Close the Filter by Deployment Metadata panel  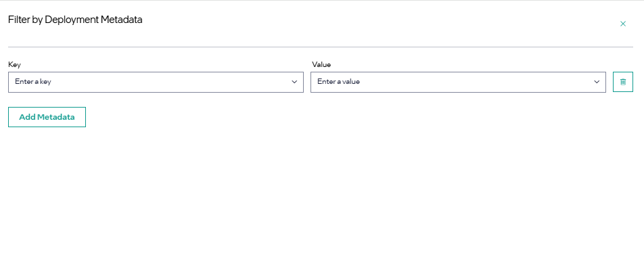pos(623,24)
